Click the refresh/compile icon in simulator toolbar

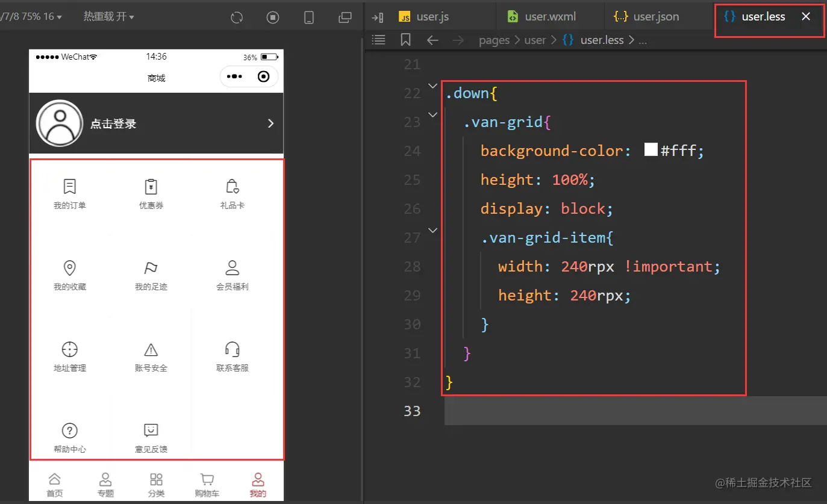(x=237, y=17)
